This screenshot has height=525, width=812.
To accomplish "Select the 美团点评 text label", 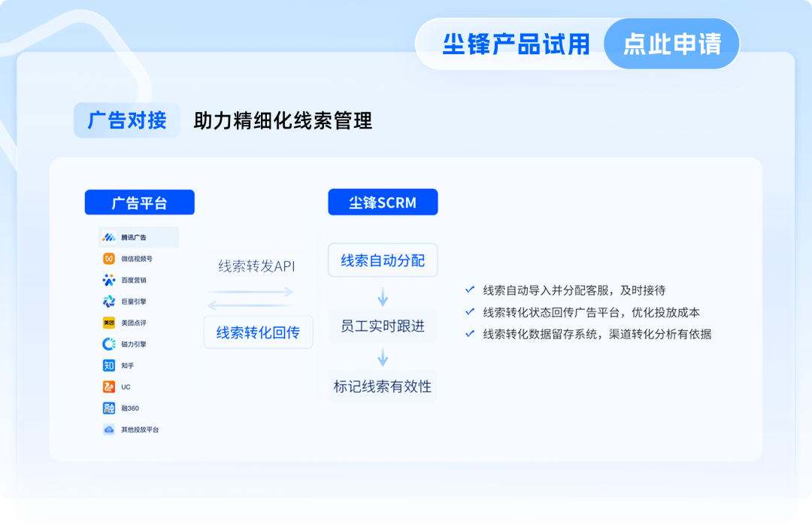I will [134, 323].
